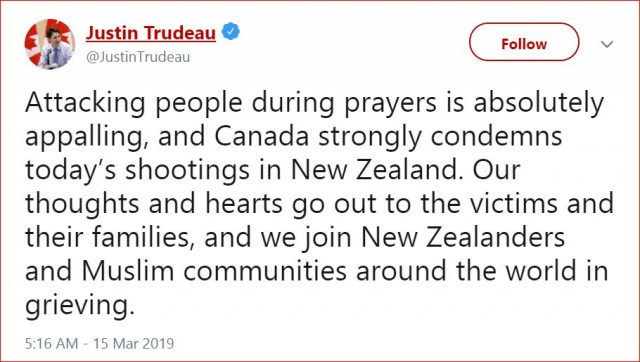Screen dimensions: 640x362
Task: Click the @JustinTrudeau handle
Action: [x=138, y=57]
